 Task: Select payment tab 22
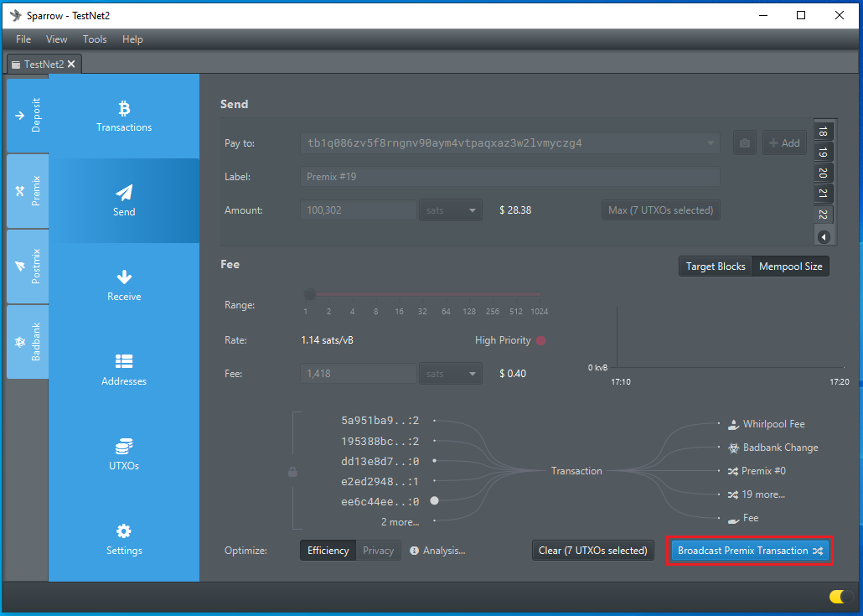pyautogui.click(x=824, y=215)
